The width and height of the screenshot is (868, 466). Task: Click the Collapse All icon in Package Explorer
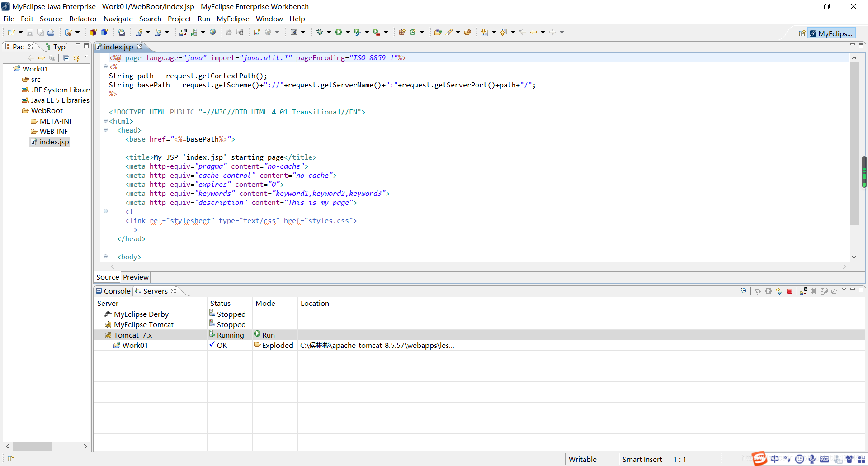pyautogui.click(x=66, y=58)
